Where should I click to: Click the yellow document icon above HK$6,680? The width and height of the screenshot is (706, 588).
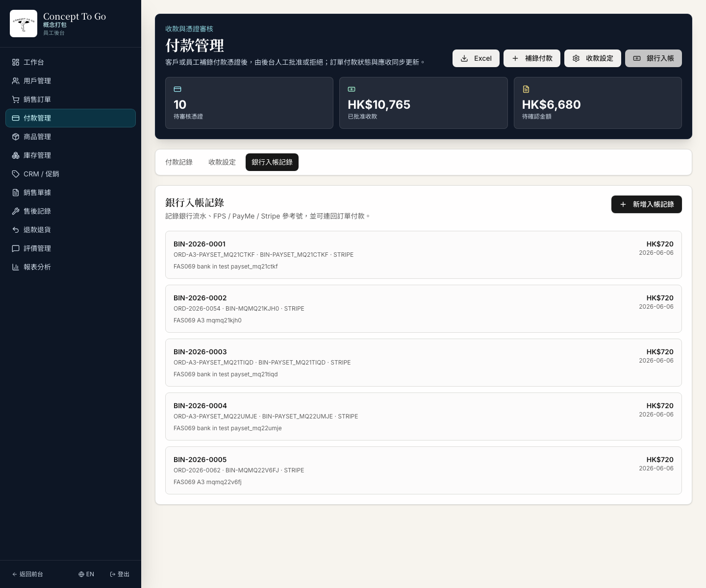click(526, 89)
